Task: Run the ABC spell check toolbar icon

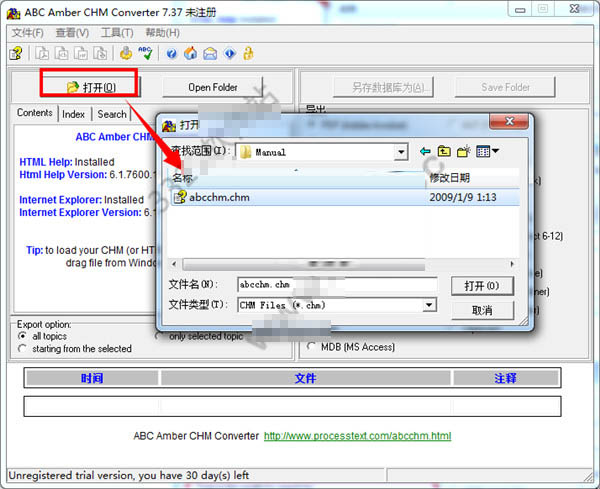Action: point(145,53)
